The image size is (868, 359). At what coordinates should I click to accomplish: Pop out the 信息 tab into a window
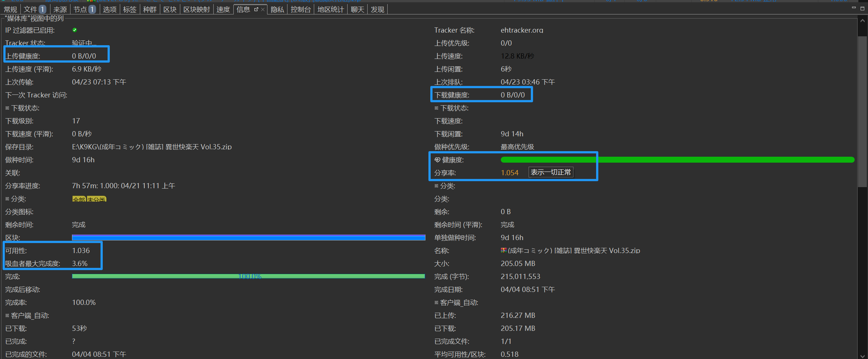point(256,9)
